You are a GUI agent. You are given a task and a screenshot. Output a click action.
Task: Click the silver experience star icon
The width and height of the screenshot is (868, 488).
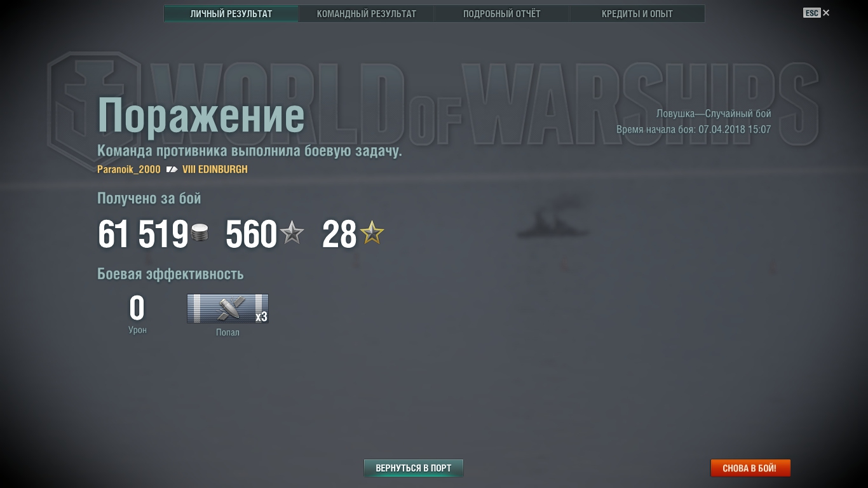[x=292, y=233]
